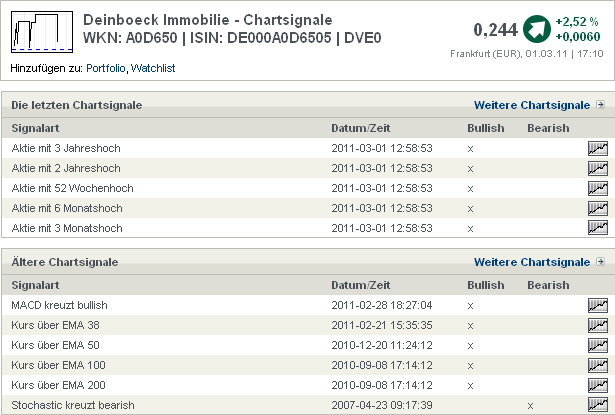Open chart icon for 3 Monatshoch signal

click(598, 228)
